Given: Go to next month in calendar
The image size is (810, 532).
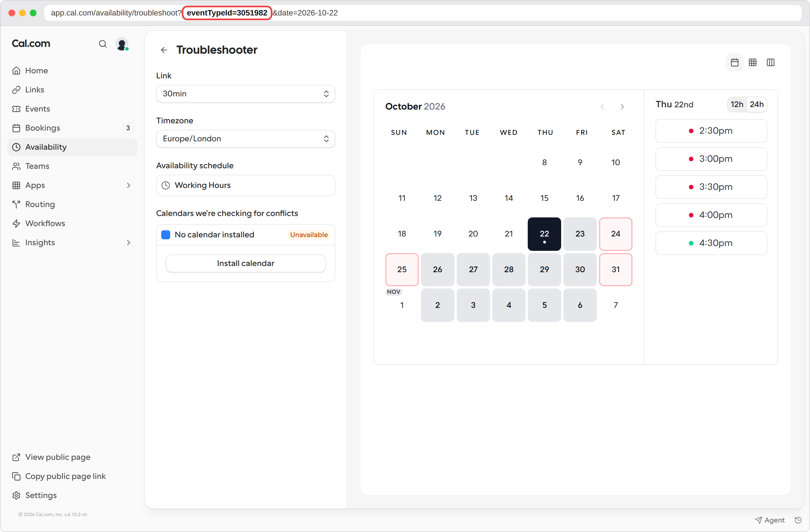Looking at the screenshot, I should coord(622,106).
